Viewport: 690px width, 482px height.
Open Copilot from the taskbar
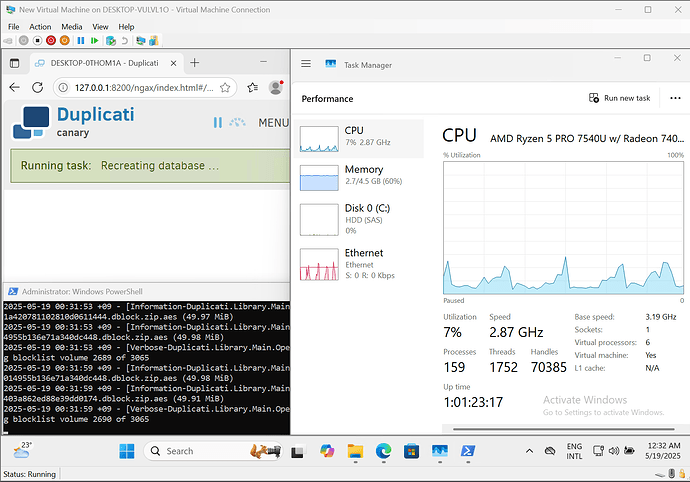pos(327,451)
